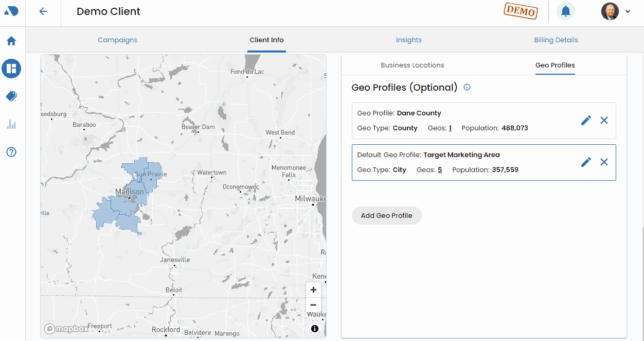The image size is (644, 341).
Task: Expand the user profile dropdown arrow
Action: click(x=628, y=11)
